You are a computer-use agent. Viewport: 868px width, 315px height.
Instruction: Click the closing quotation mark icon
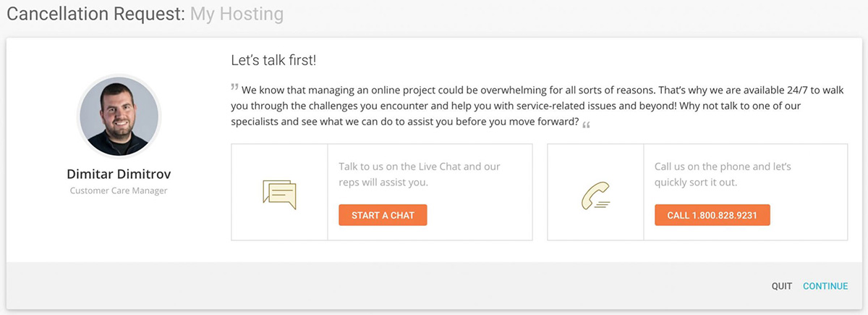[586, 124]
